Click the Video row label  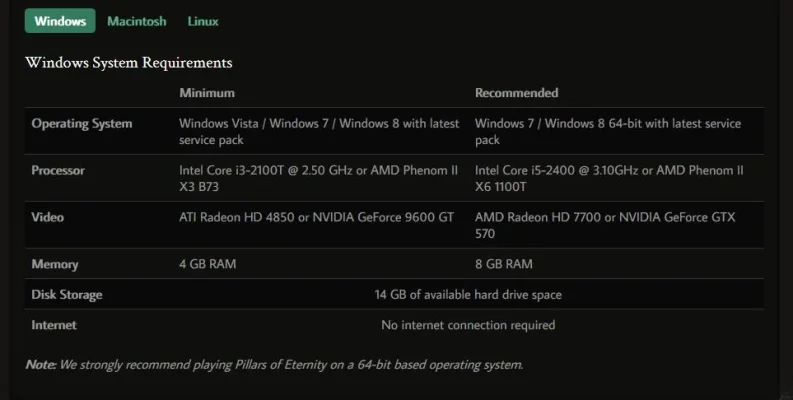coord(46,216)
